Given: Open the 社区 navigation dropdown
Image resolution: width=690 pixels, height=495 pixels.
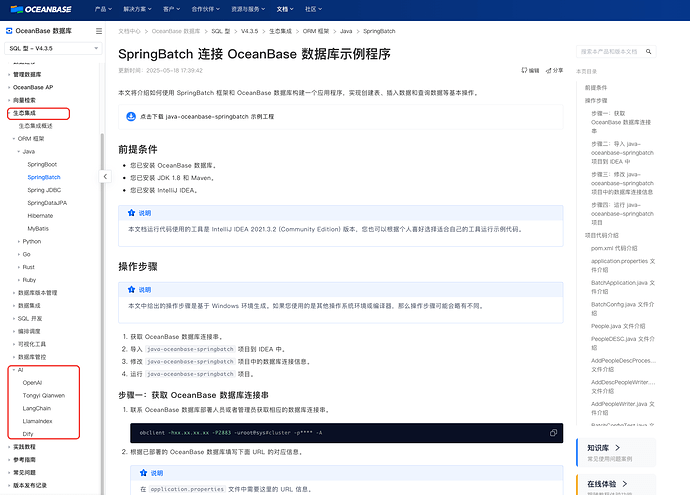Looking at the screenshot, I should point(314,9).
